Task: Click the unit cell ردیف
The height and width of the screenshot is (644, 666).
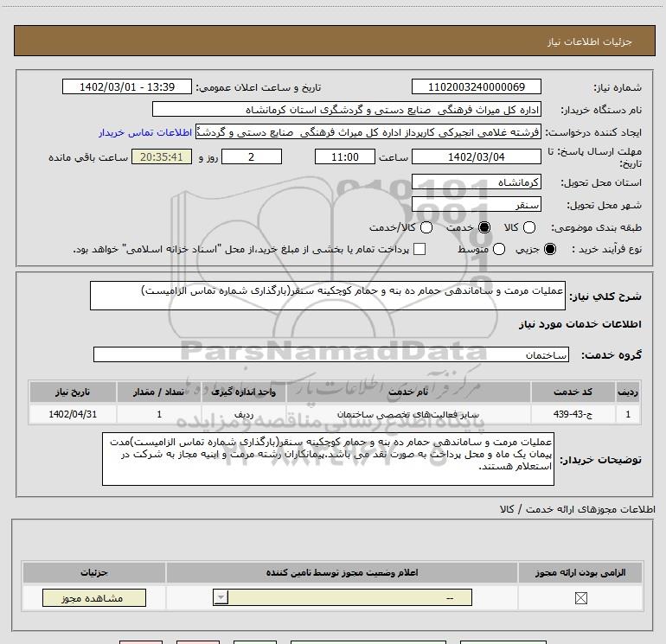Action: click(243, 414)
